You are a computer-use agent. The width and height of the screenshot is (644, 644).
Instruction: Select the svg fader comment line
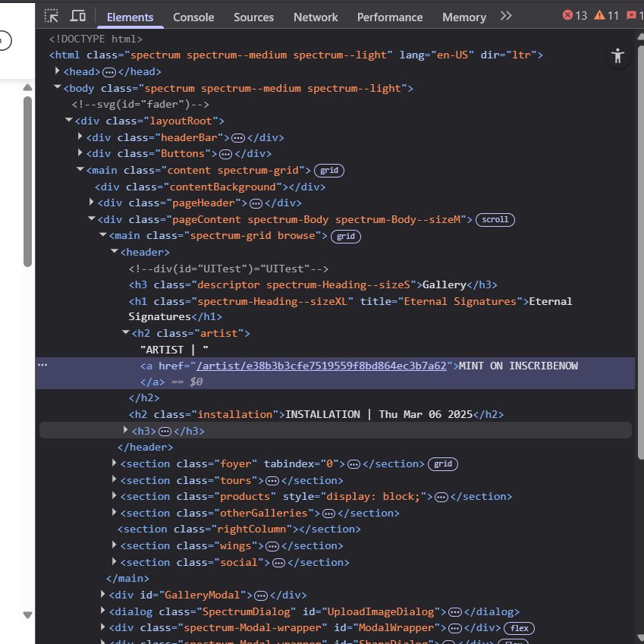(x=140, y=105)
